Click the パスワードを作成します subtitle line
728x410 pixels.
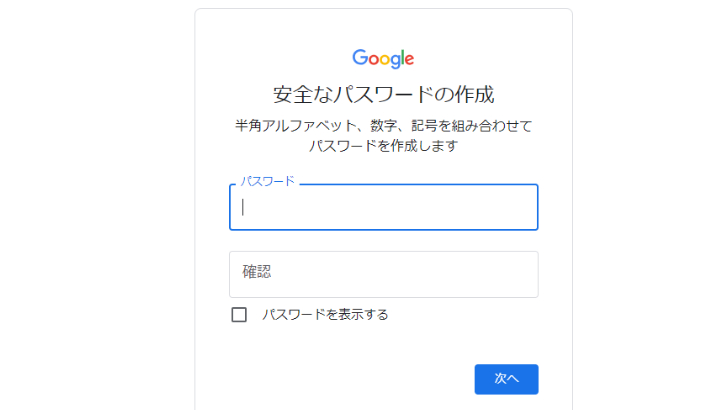[x=384, y=146]
